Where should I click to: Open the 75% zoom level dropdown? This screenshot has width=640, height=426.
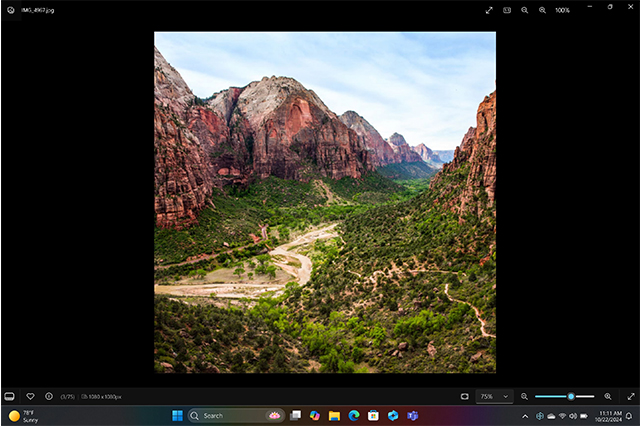(494, 396)
